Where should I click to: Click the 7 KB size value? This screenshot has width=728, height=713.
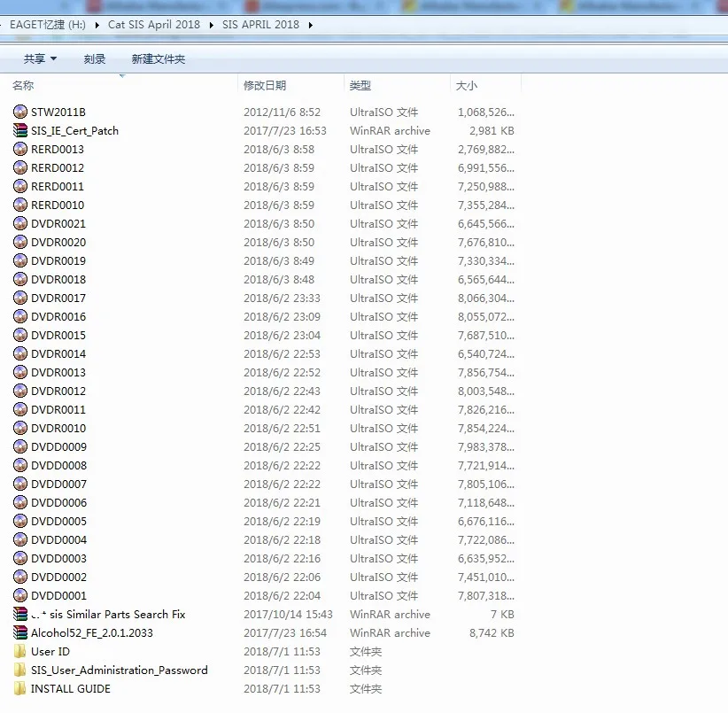502,614
